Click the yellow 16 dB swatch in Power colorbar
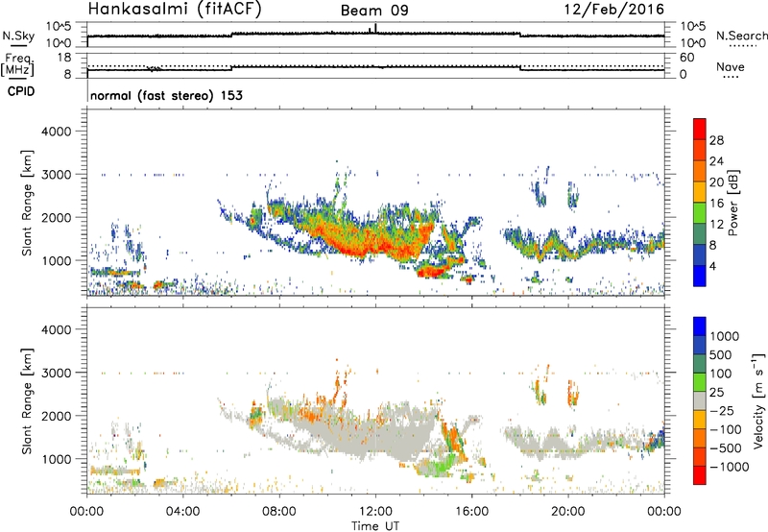Image resolution: width=768 pixels, height=532 pixels. click(700, 191)
